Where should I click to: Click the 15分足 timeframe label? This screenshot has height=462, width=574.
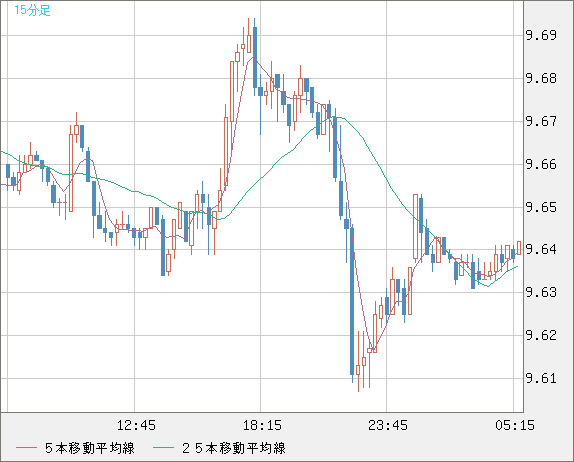(32, 10)
